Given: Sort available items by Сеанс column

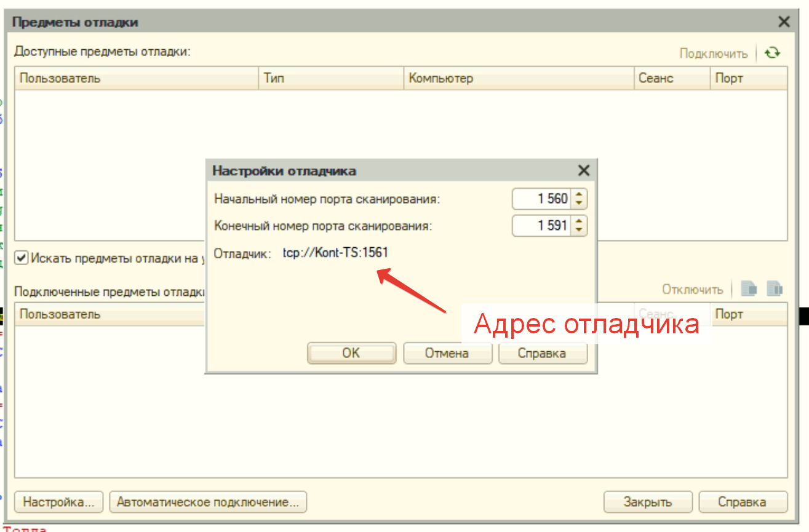Looking at the screenshot, I should 672,78.
